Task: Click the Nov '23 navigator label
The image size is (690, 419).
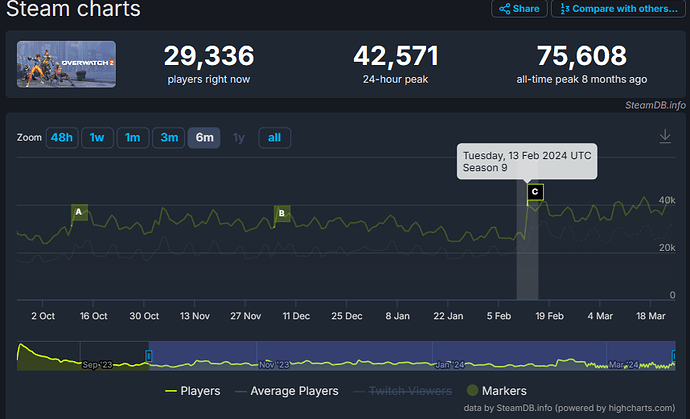Action: tap(274, 365)
